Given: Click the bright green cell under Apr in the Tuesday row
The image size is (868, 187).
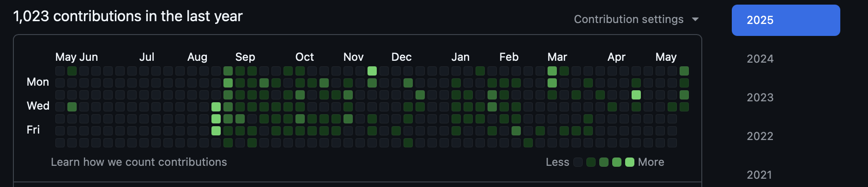Looking at the screenshot, I should [636, 95].
